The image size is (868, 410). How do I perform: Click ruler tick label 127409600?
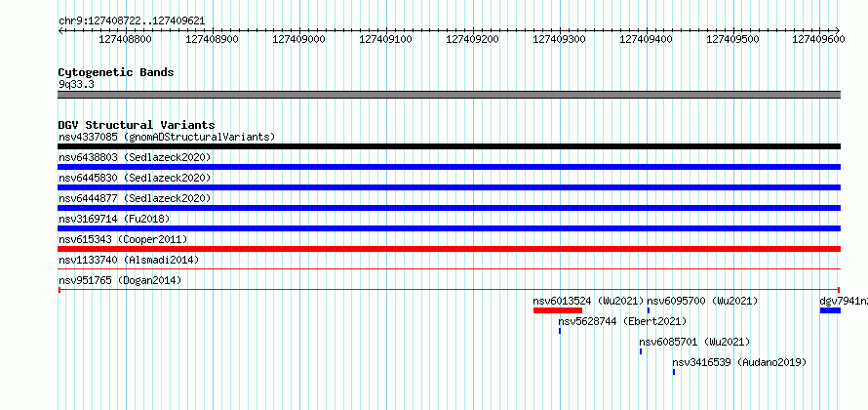(818, 39)
